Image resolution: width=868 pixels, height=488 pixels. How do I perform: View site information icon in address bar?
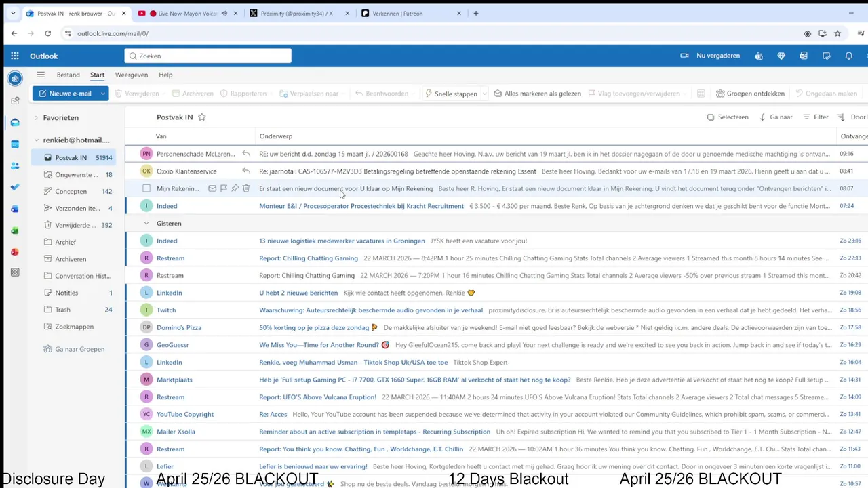click(67, 33)
